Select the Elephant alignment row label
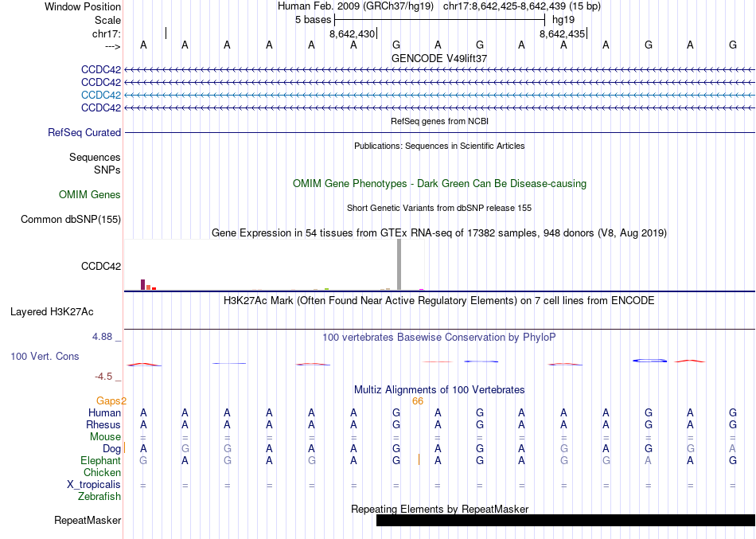The width and height of the screenshot is (756, 539). click(100, 461)
